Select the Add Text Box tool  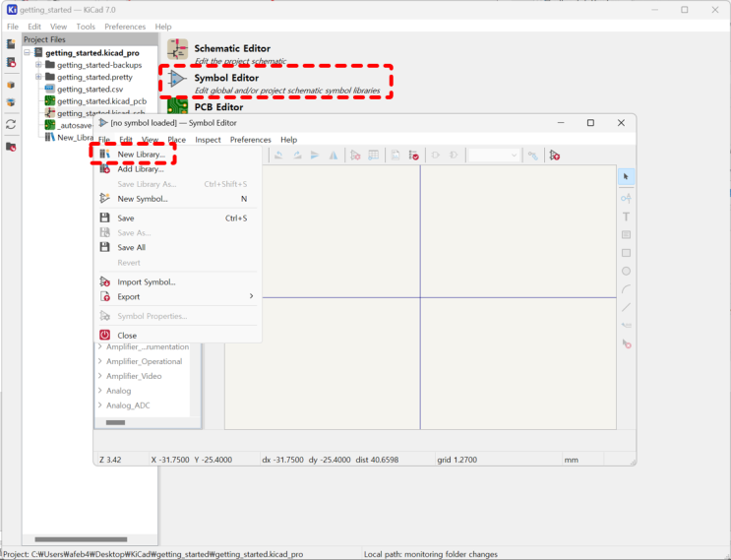click(626, 234)
